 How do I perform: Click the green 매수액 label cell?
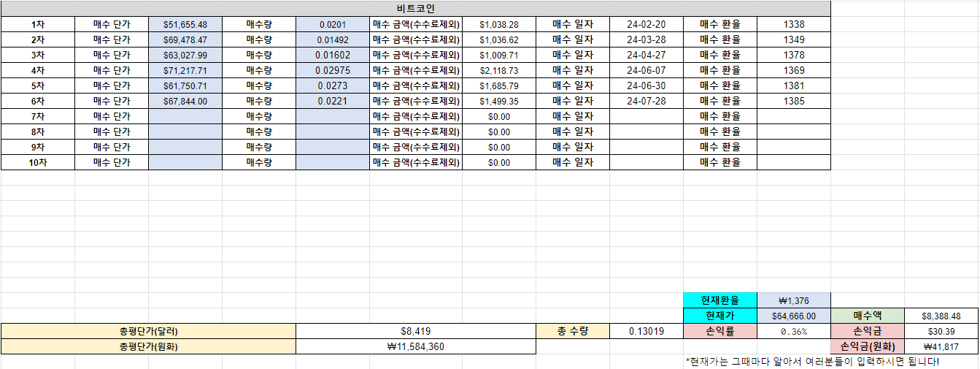pos(868,316)
